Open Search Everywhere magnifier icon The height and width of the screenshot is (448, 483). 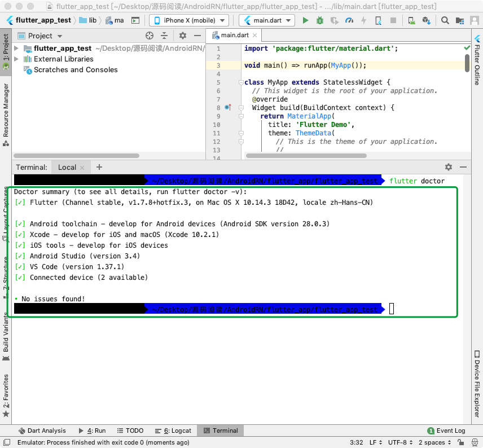pos(445,20)
